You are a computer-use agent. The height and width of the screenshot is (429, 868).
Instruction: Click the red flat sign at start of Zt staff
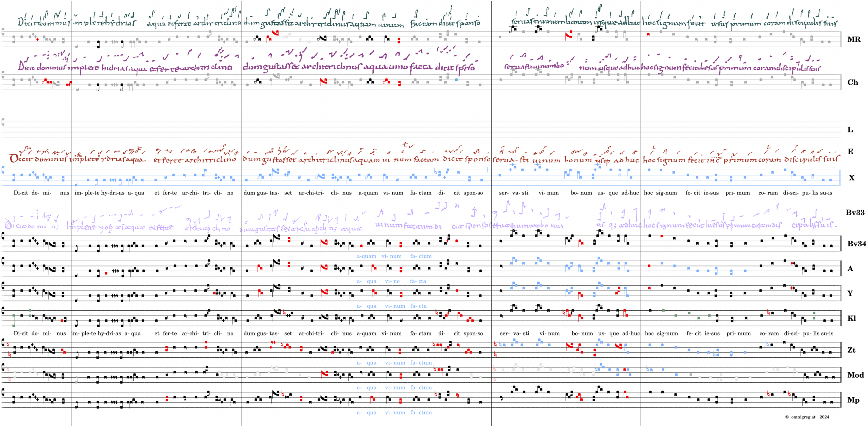coord(8,345)
